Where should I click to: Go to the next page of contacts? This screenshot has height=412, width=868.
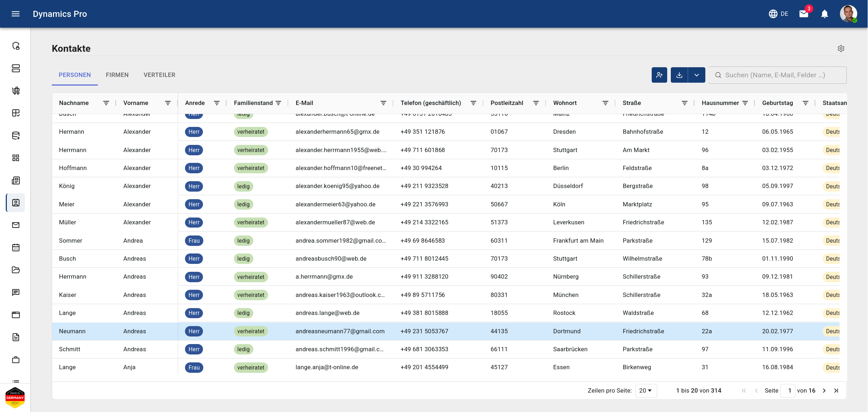coord(824,390)
